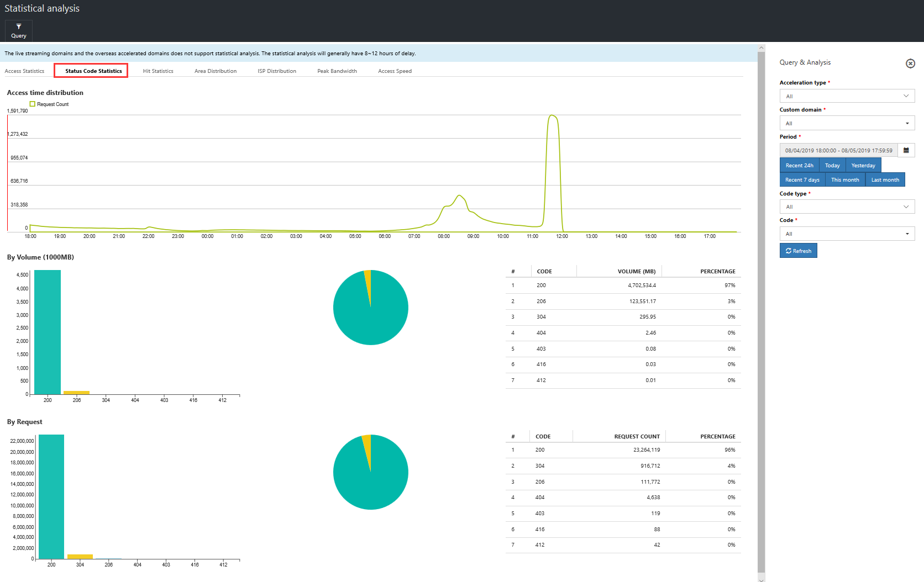
Task: Open the Code selection dropdown
Action: (x=847, y=234)
